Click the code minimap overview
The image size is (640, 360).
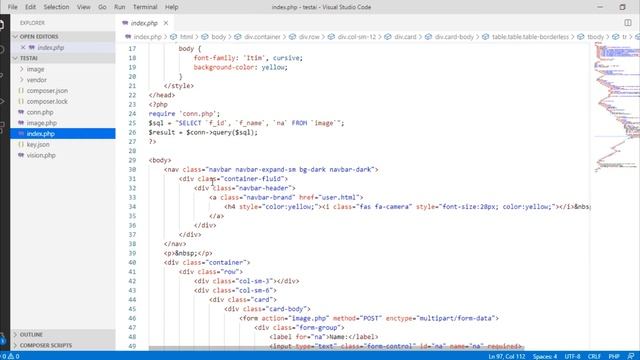[617, 106]
